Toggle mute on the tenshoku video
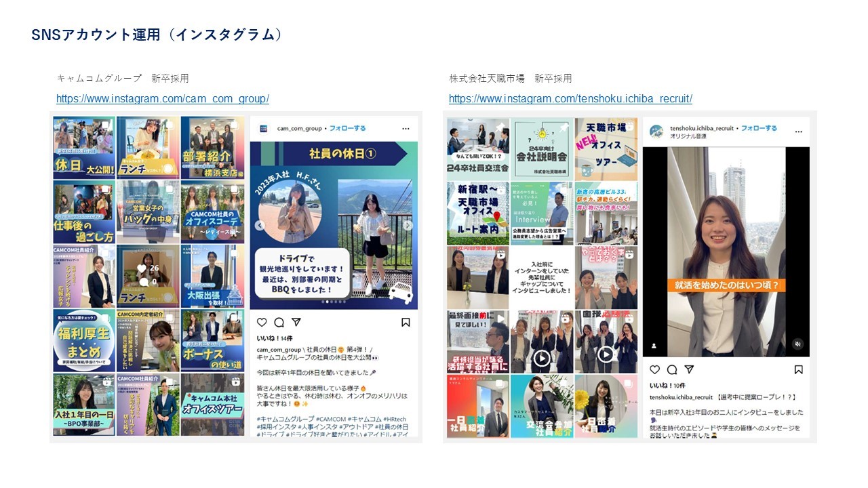 [797, 344]
